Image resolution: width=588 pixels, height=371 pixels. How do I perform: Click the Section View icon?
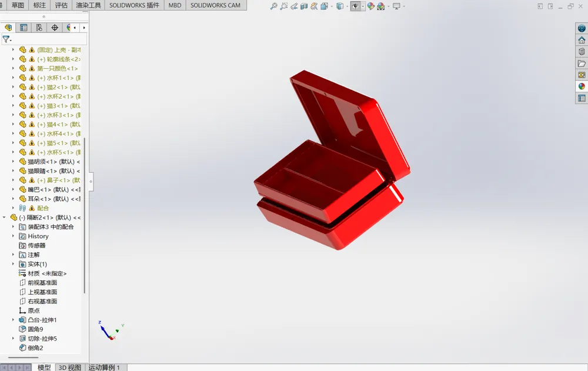coord(304,6)
